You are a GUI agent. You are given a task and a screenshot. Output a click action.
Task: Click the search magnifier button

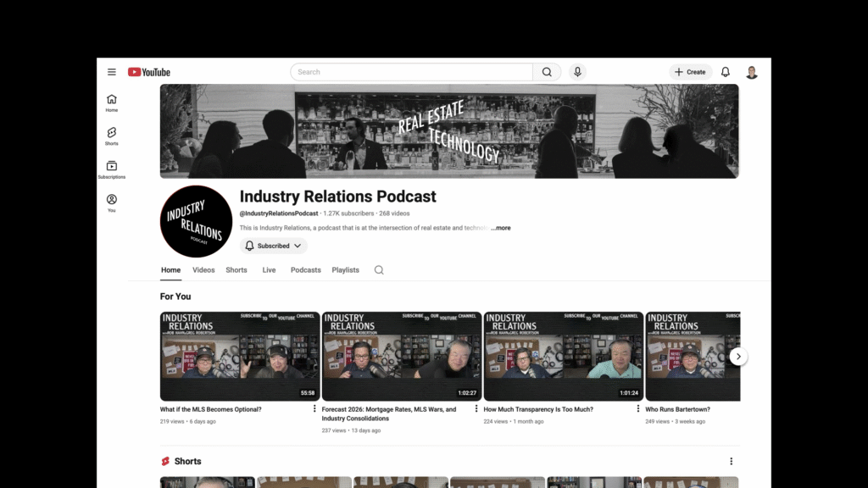pyautogui.click(x=547, y=72)
